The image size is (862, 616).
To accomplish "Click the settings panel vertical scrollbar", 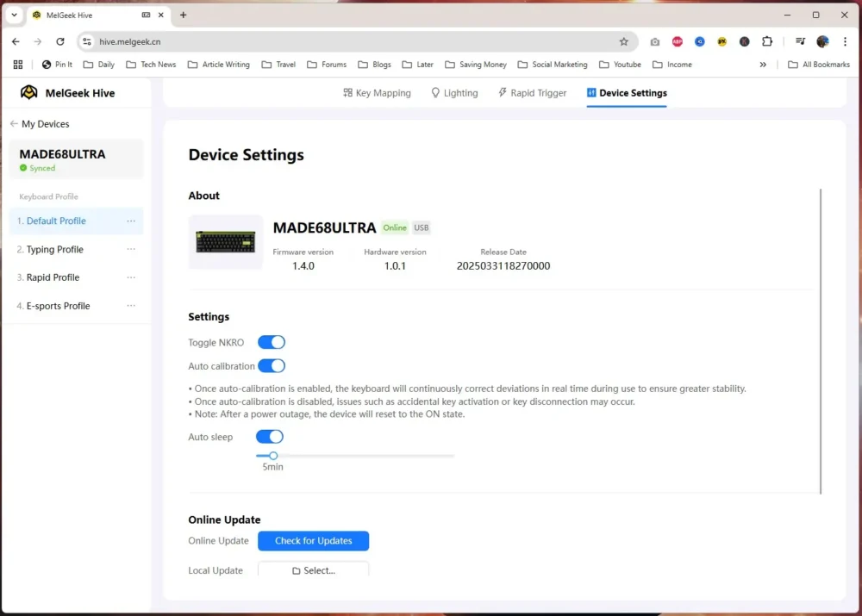I will point(821,341).
